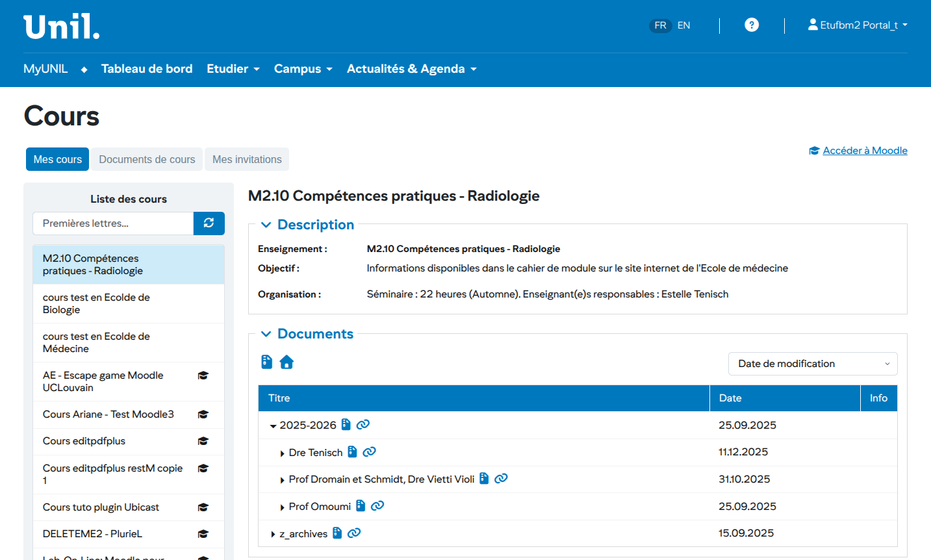Click the Premières lettres search field
The width and height of the screenshot is (931, 560).
point(113,223)
